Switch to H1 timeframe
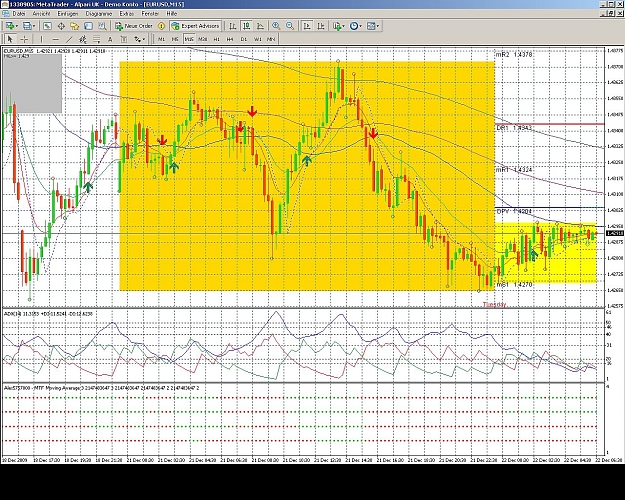 216,39
